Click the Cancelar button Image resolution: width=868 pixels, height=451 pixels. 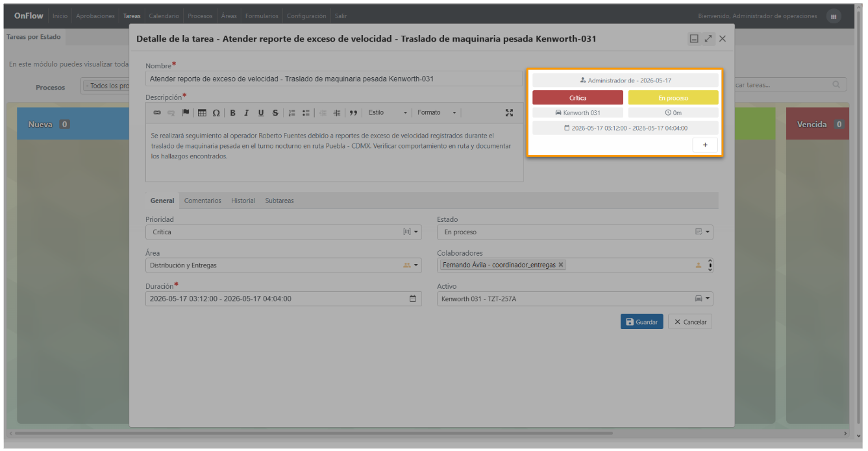690,322
